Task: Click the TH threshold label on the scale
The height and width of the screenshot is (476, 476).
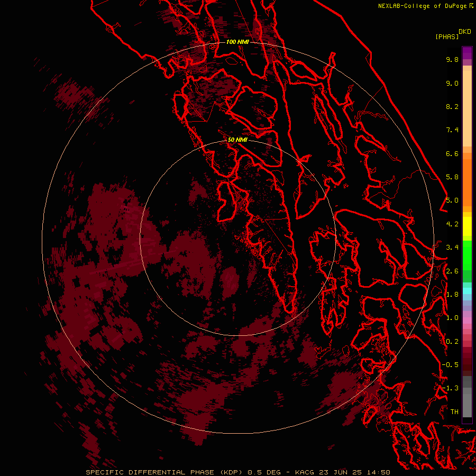Action: coord(454,412)
